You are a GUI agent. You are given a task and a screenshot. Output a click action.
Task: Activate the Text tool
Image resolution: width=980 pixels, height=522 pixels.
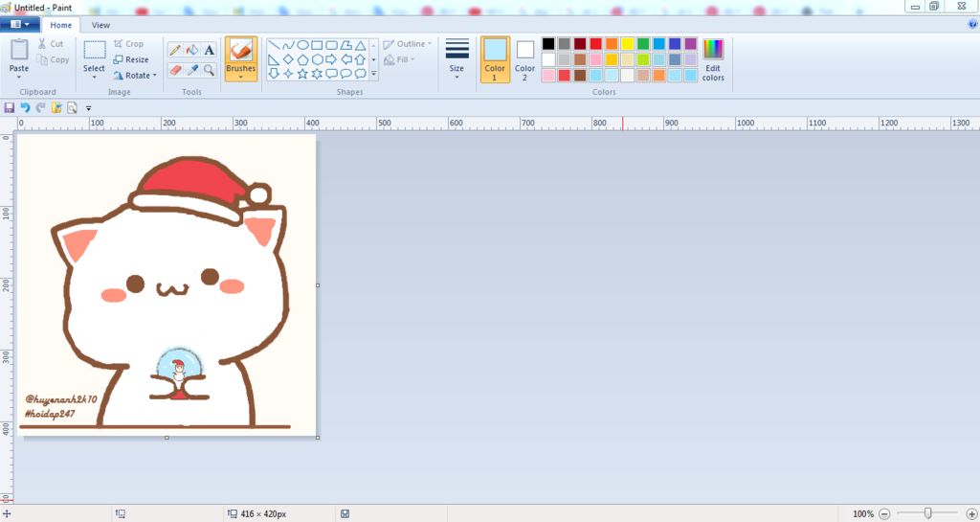[210, 50]
